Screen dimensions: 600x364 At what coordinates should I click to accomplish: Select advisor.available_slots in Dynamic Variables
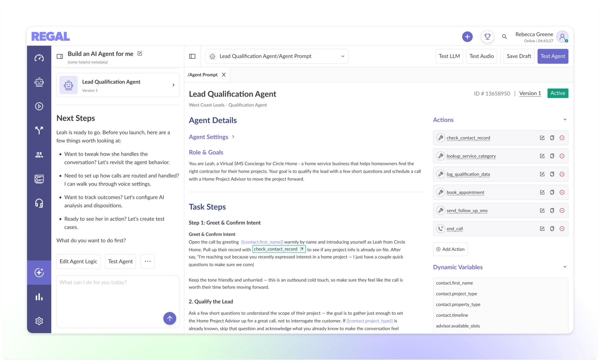tap(458, 326)
